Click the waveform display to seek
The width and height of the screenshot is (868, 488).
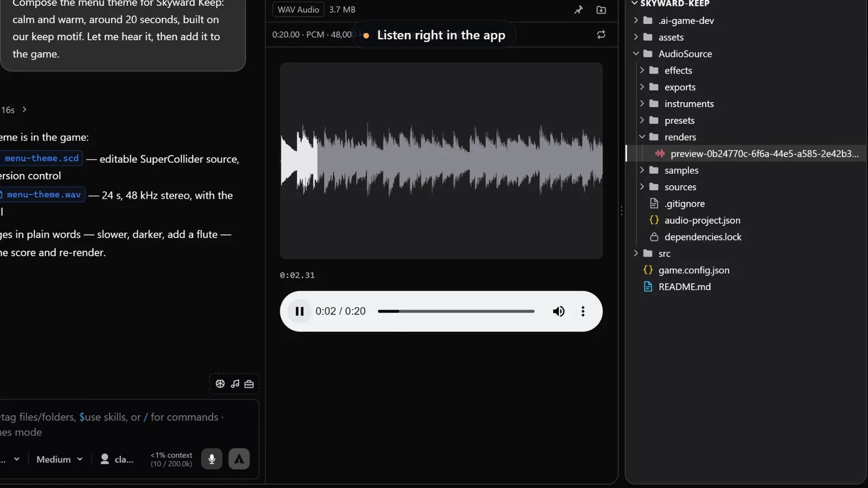(x=441, y=160)
